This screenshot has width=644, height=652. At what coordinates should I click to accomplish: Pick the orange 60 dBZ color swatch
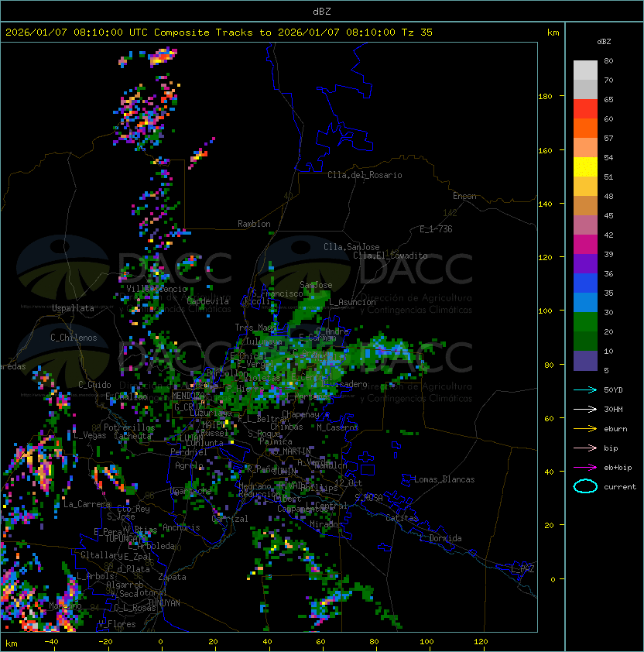pyautogui.click(x=585, y=128)
